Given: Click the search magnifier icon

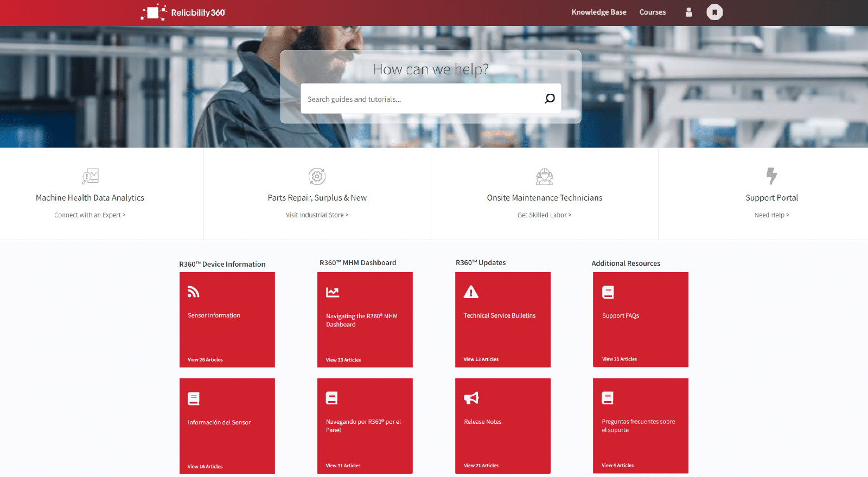Looking at the screenshot, I should (x=550, y=99).
